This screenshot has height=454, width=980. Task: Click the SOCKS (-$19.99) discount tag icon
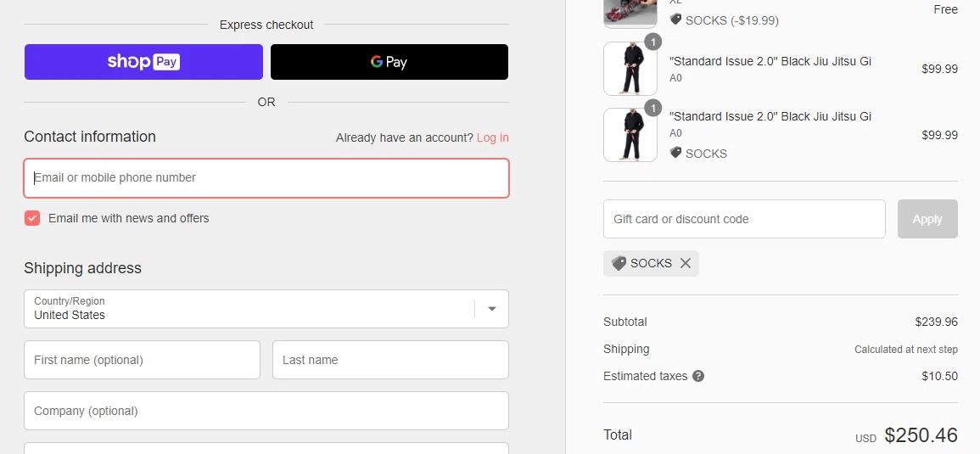(x=675, y=20)
